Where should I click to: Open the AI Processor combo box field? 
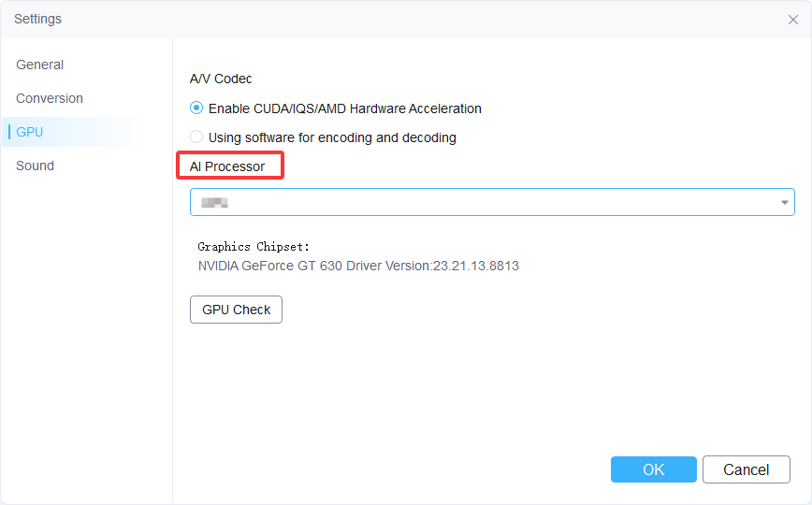[492, 202]
